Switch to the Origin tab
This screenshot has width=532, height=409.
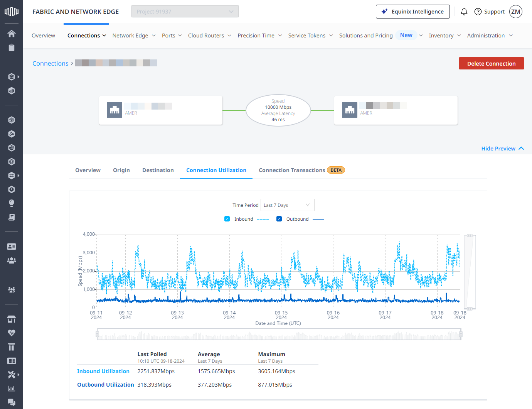(x=121, y=170)
